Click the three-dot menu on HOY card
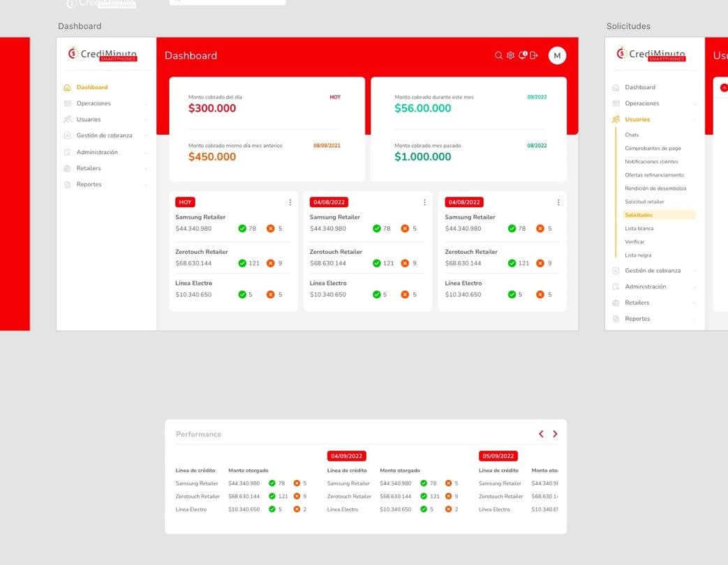The image size is (728, 565). click(290, 202)
